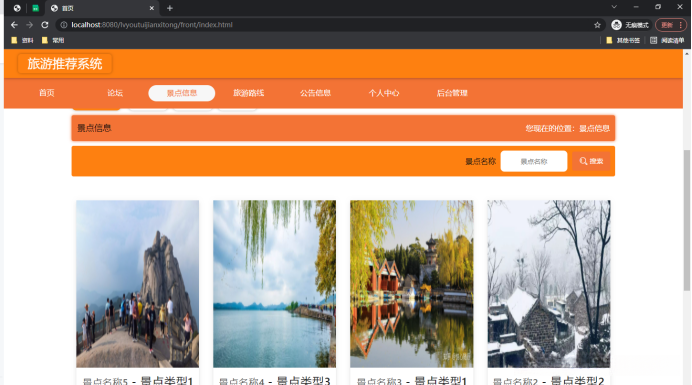
Task: Reload the current page
Action: (45, 25)
